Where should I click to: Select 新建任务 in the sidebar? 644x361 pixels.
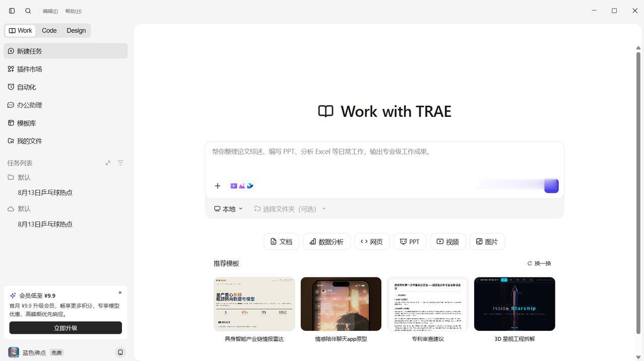point(66,51)
